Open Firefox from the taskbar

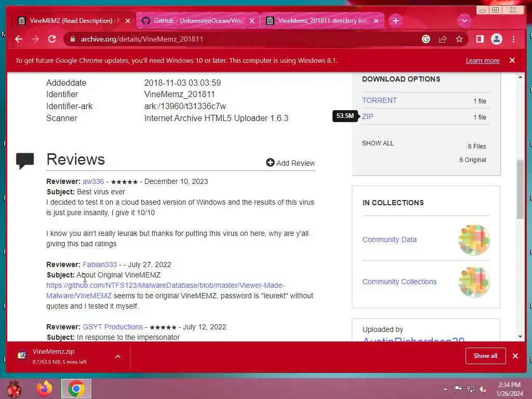point(45,389)
